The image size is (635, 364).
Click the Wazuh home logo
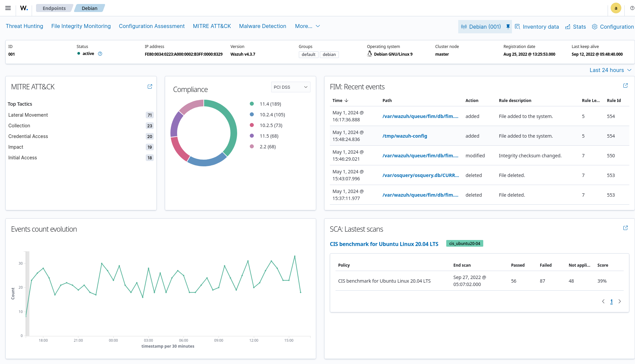[24, 8]
